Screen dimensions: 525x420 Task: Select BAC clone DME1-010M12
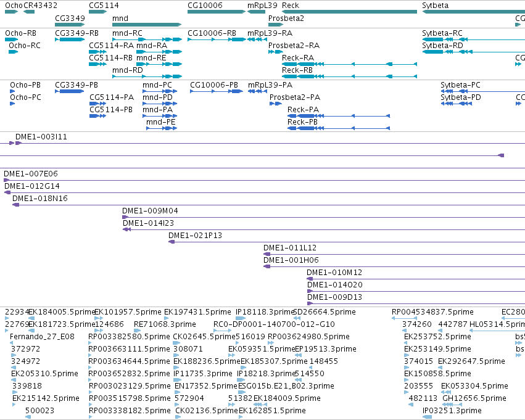(334, 273)
